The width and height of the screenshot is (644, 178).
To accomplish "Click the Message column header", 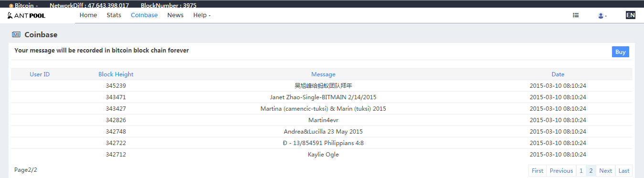I will pyautogui.click(x=323, y=74).
